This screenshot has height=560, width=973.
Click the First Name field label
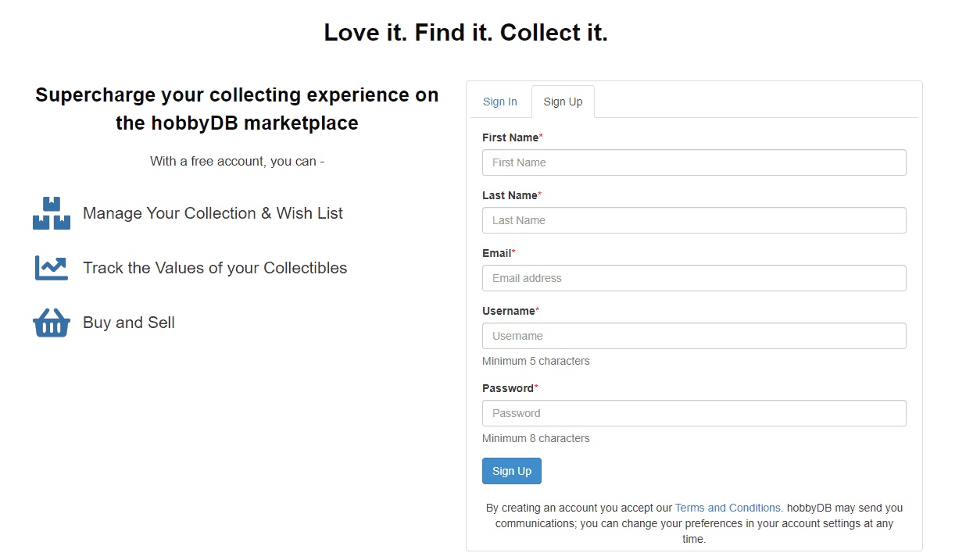click(x=510, y=137)
